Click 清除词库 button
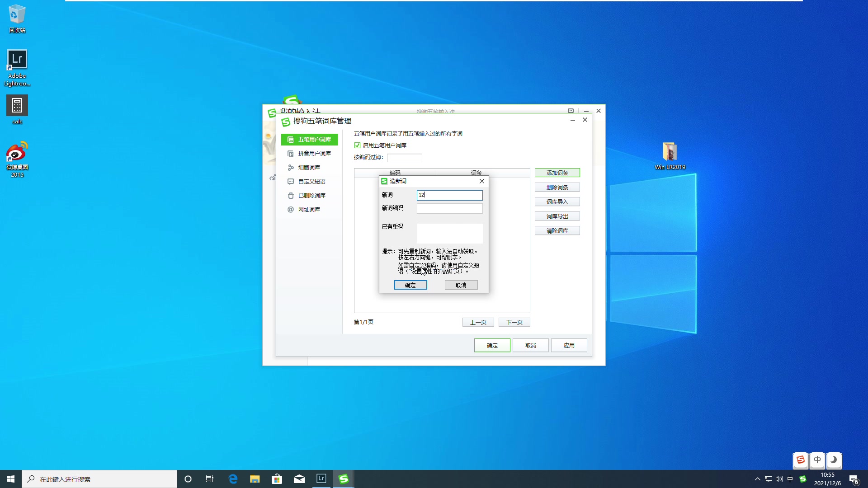The height and width of the screenshot is (488, 868). (x=557, y=231)
